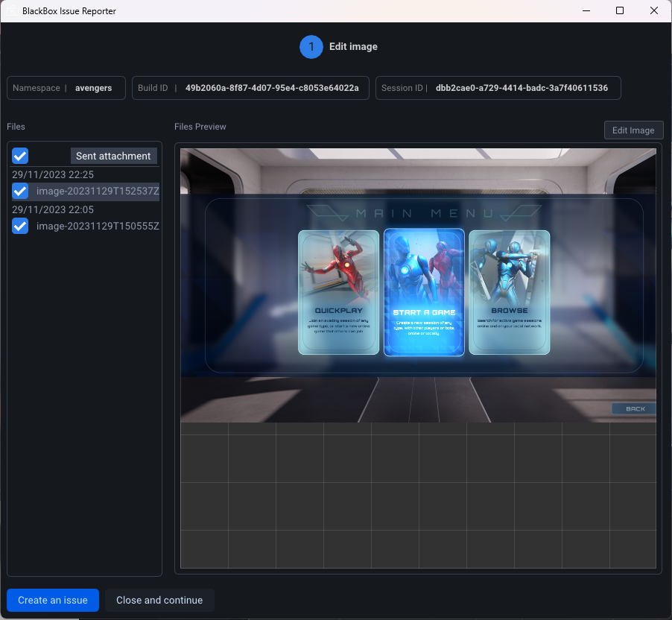
Task: Click the QUICKPLAY card in preview
Action: point(338,292)
